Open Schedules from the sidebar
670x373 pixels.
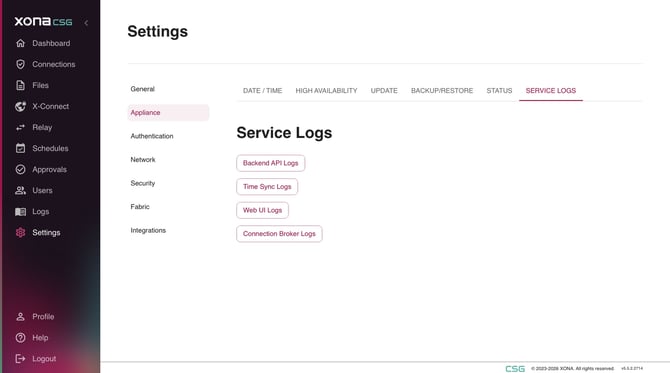pyautogui.click(x=50, y=148)
